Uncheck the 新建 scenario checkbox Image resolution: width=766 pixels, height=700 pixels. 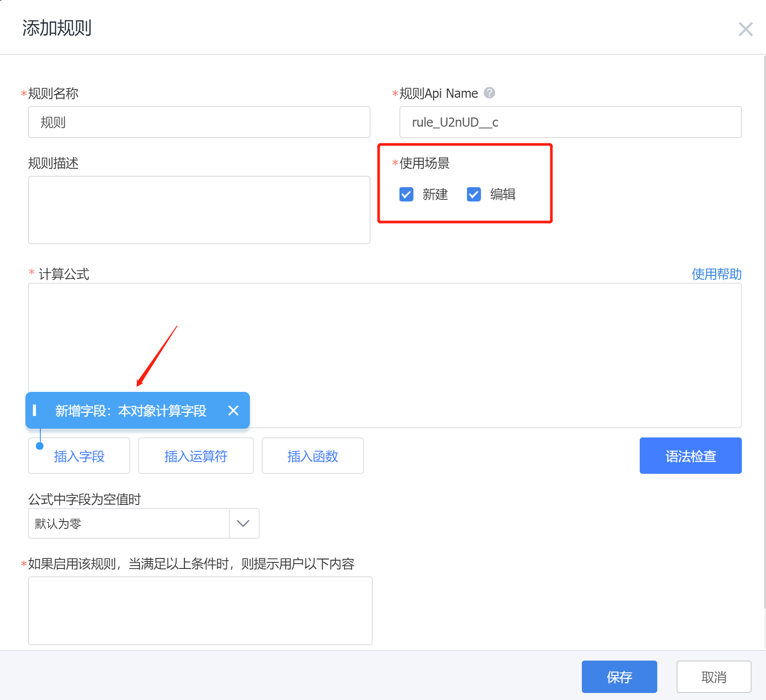406,194
